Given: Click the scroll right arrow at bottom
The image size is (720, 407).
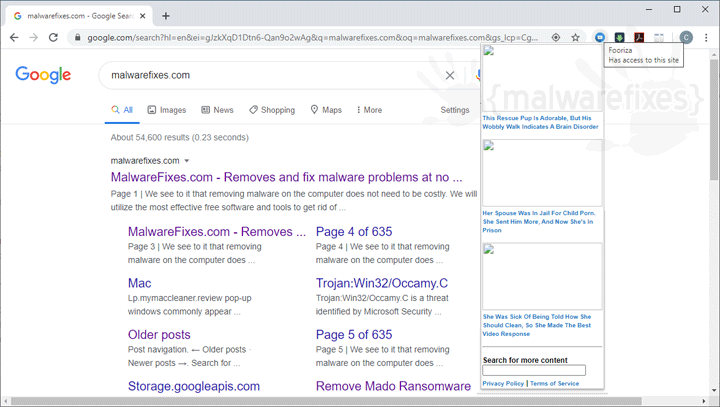Looking at the screenshot, I should 703,401.
